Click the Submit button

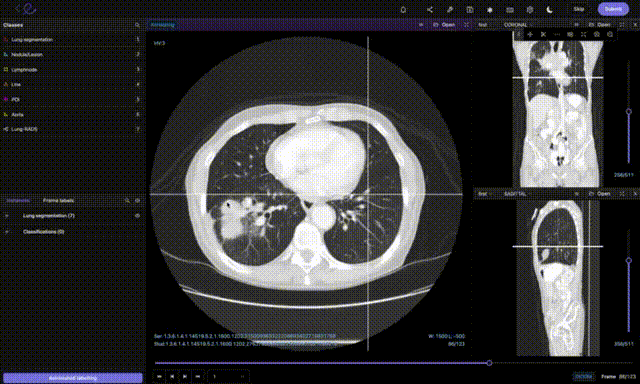[613, 9]
